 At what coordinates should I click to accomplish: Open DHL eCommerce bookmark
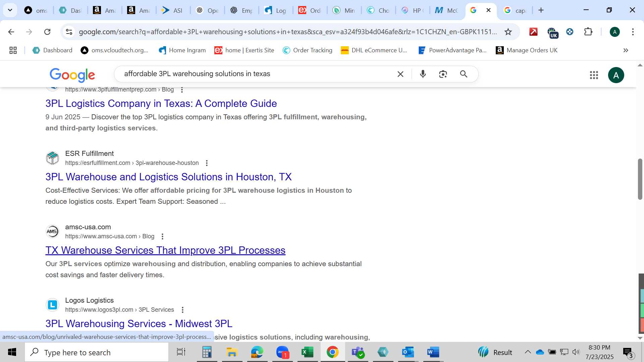pos(374,50)
